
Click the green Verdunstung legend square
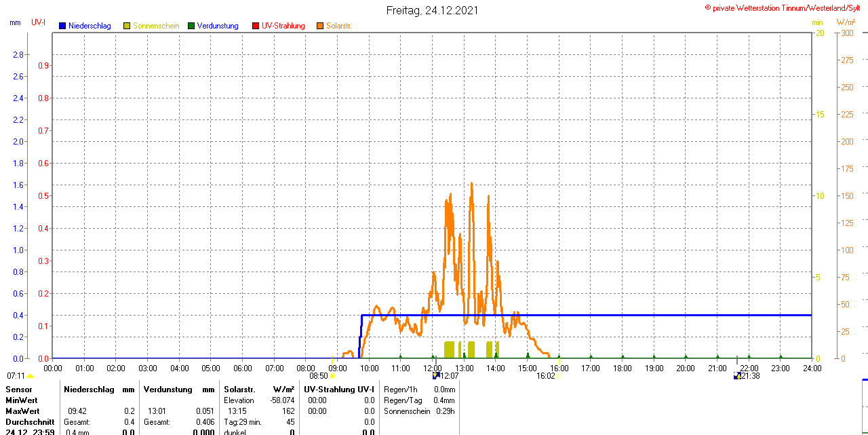coord(191,26)
